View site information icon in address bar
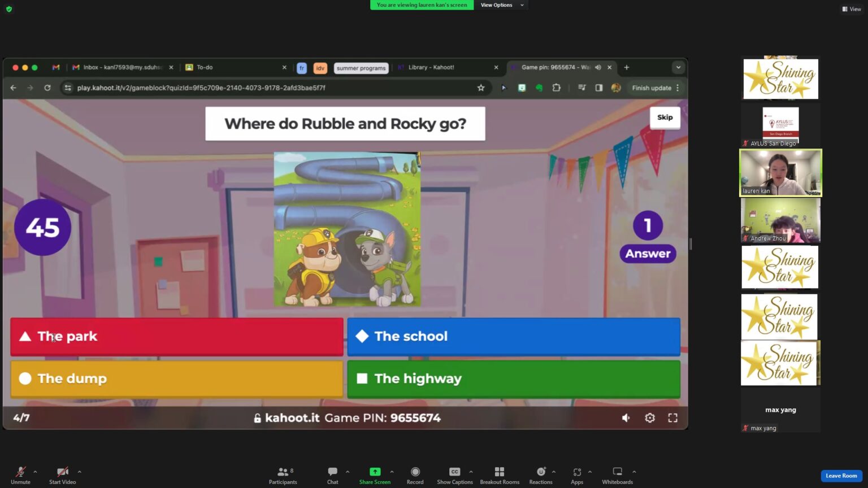The height and width of the screenshot is (488, 868). pyautogui.click(x=68, y=88)
